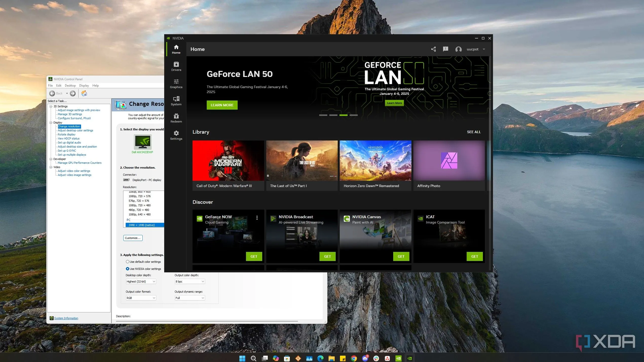644x362 pixels.
Task: Click LEARN MORE on the GeForce LAN banner
Action: click(x=222, y=105)
